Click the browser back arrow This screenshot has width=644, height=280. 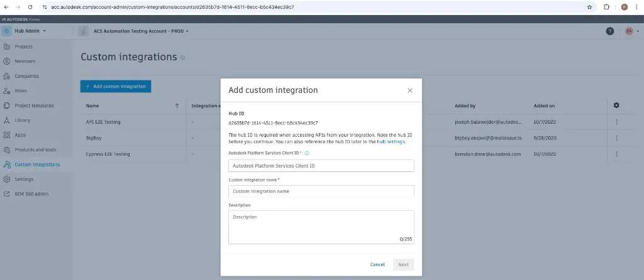[x=6, y=7]
